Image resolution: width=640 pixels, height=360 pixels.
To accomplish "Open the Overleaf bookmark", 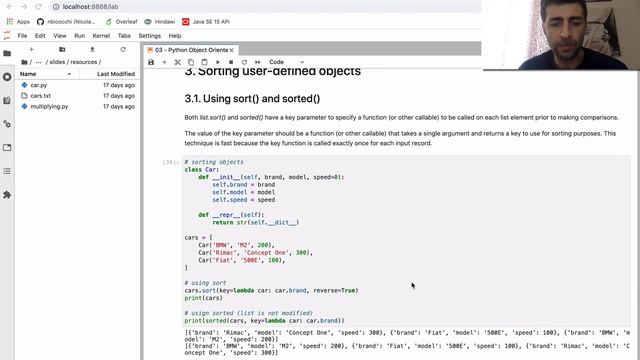I will pos(121,22).
